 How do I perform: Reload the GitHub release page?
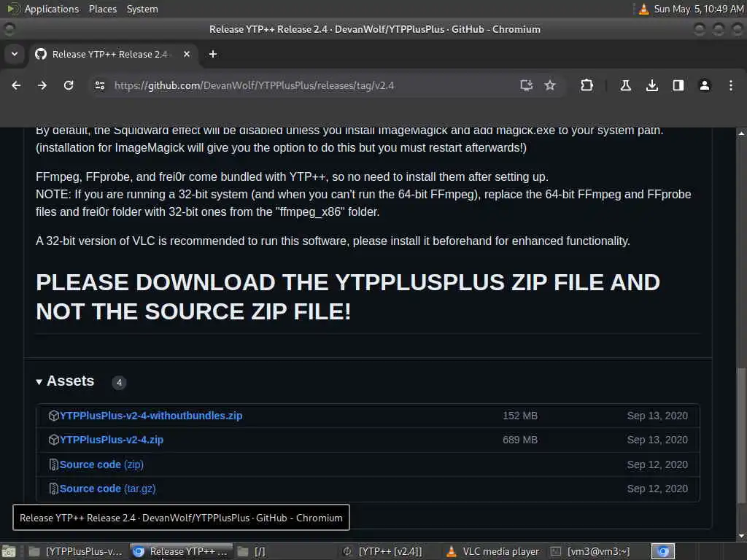pos(69,85)
